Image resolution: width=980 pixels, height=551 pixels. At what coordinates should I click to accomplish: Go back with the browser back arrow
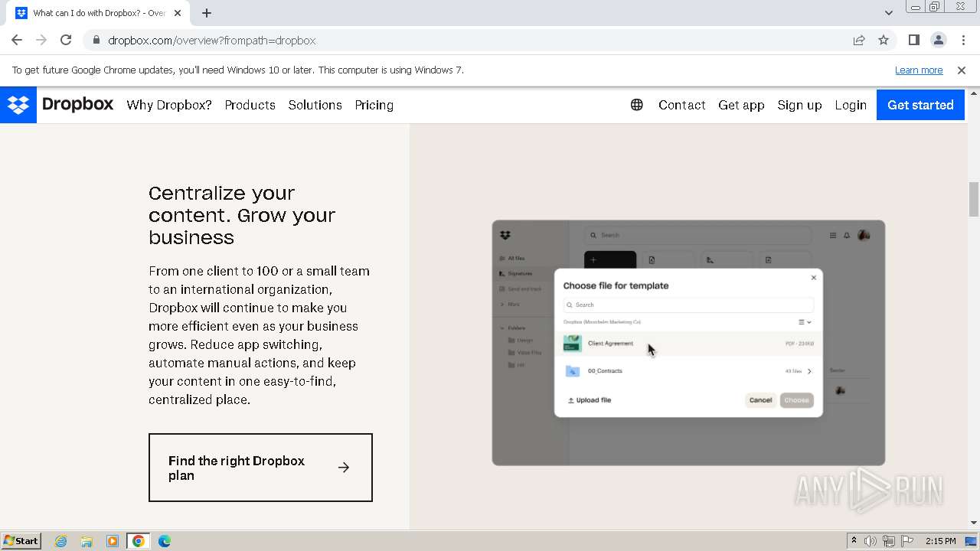17,41
